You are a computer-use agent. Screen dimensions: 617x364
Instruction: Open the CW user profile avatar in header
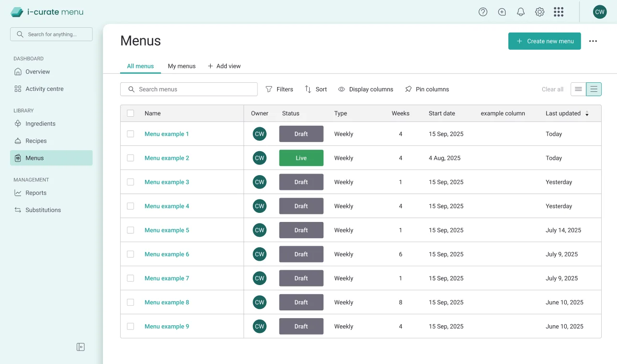pyautogui.click(x=600, y=12)
